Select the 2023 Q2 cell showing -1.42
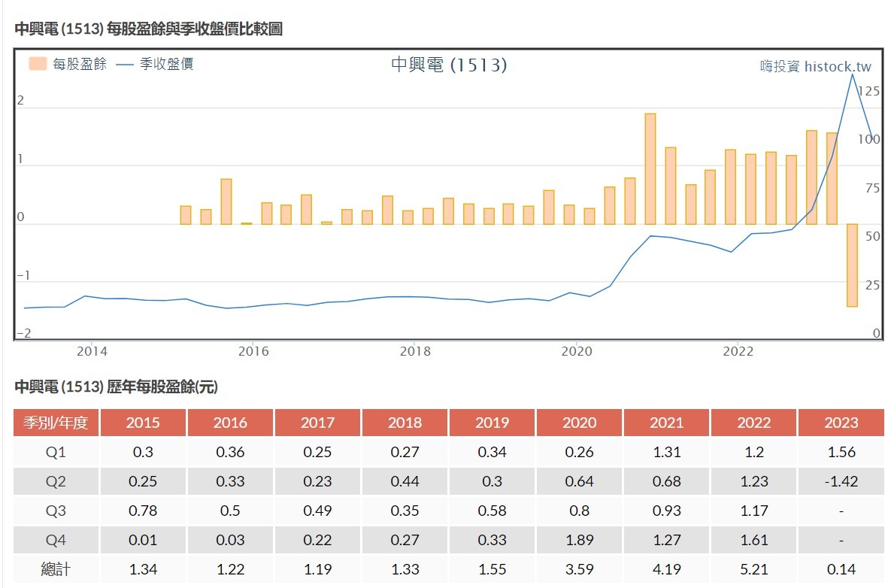The height and width of the screenshot is (588, 894). pos(841,481)
